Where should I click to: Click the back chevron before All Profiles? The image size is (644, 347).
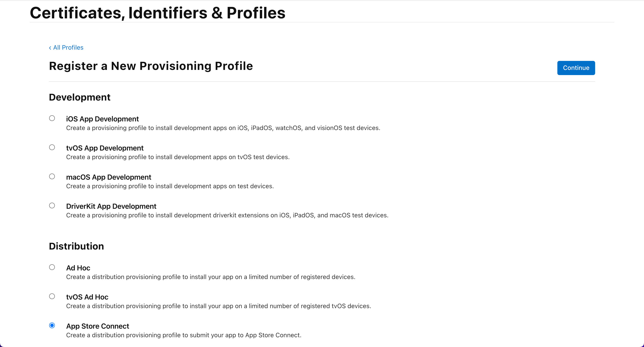50,48
